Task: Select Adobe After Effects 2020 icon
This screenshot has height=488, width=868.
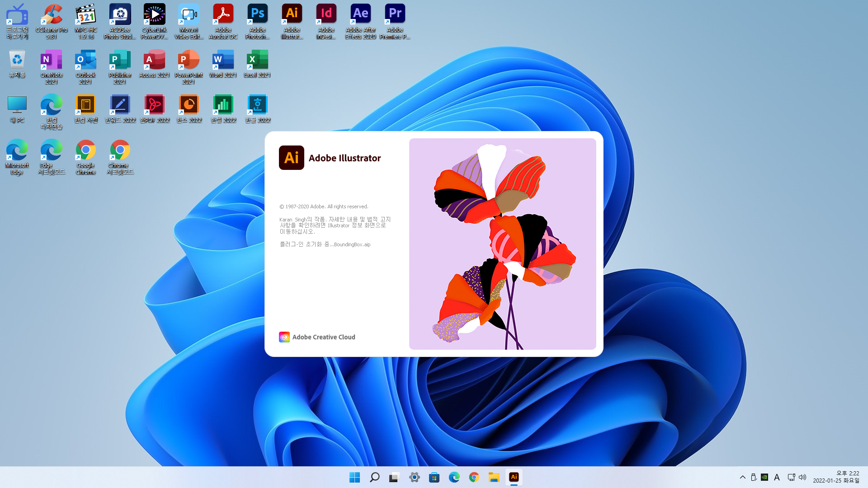Action: tap(360, 14)
